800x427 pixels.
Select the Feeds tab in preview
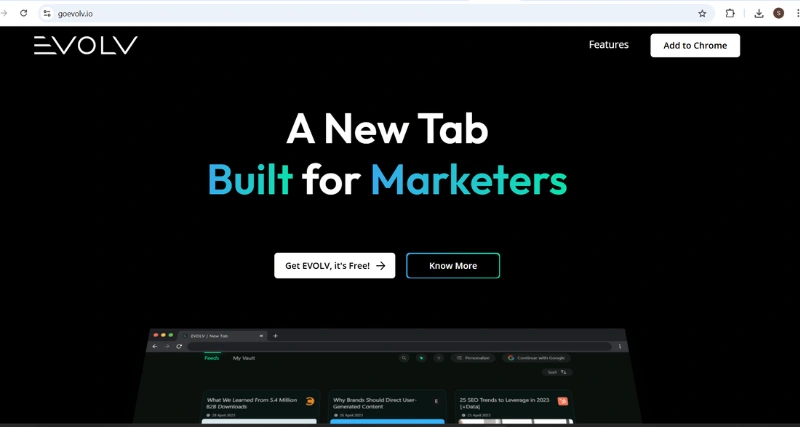click(x=212, y=357)
